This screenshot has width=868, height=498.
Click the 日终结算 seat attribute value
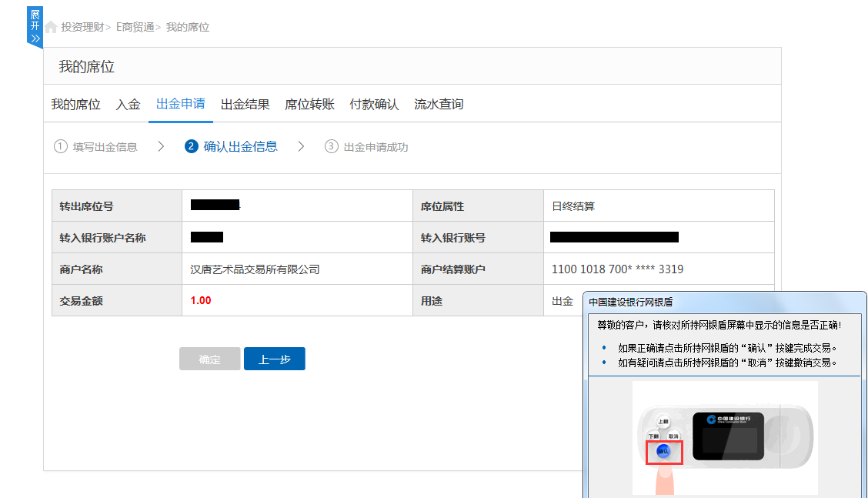(573, 206)
